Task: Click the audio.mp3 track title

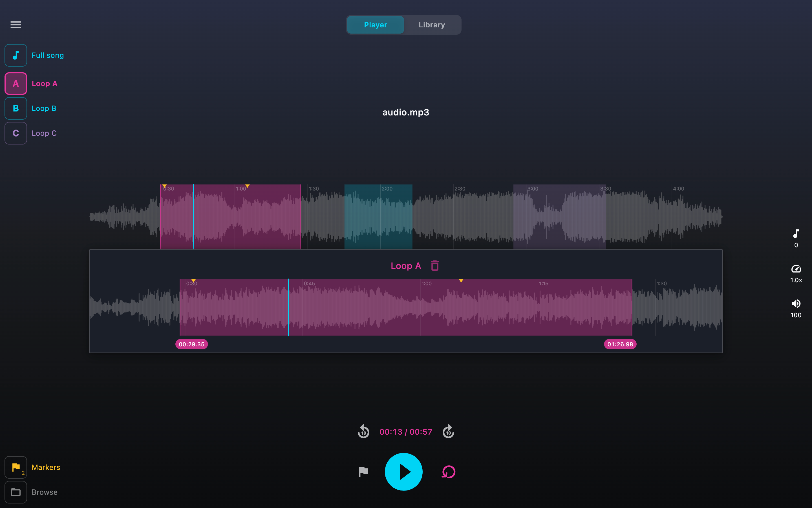Action: click(406, 112)
